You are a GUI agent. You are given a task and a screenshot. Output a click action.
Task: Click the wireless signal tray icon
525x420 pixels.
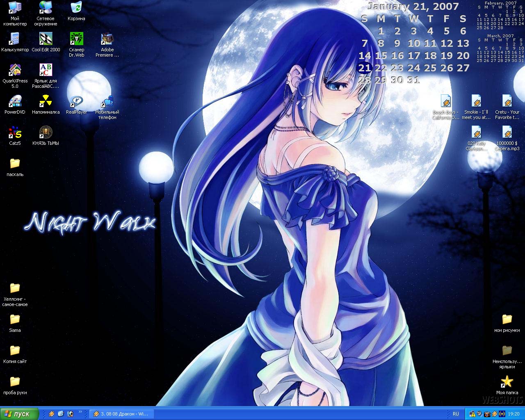pyautogui.click(x=501, y=414)
